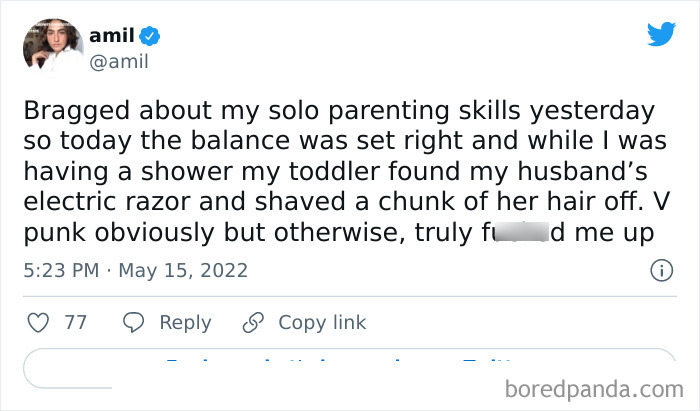Open the tweet info circle icon
700x411 pixels.
[x=660, y=271]
